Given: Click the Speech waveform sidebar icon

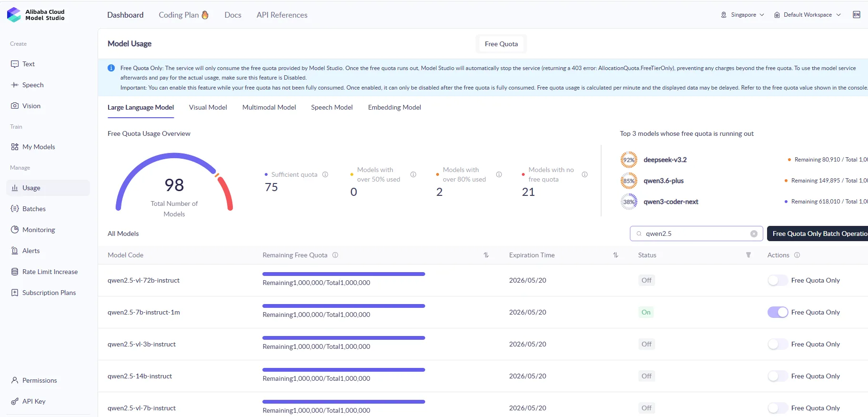Looking at the screenshot, I should tap(15, 85).
